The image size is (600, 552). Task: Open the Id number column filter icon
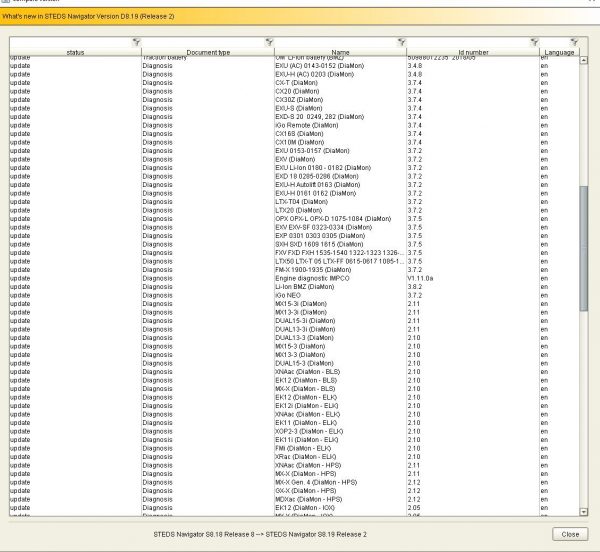tap(535, 42)
